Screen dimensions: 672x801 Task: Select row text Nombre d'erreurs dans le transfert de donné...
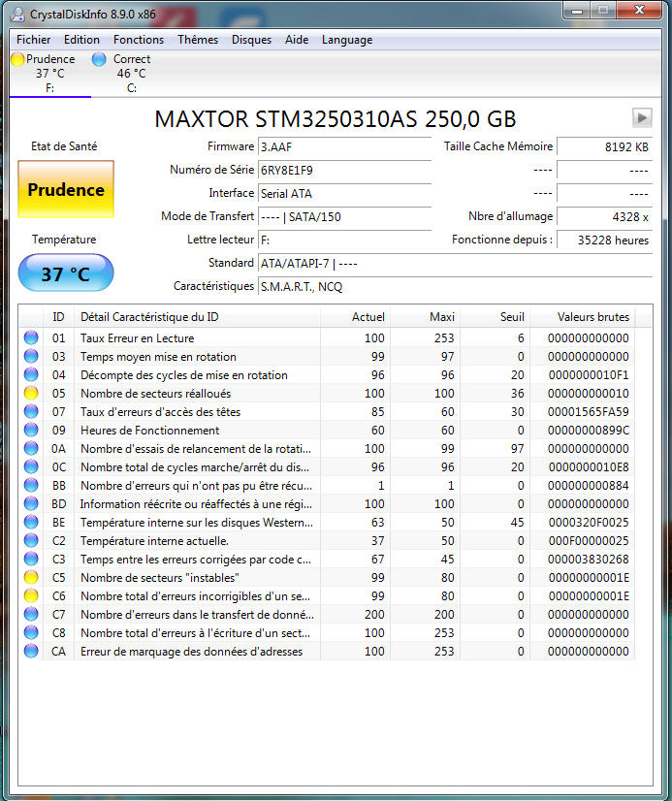coord(197,615)
